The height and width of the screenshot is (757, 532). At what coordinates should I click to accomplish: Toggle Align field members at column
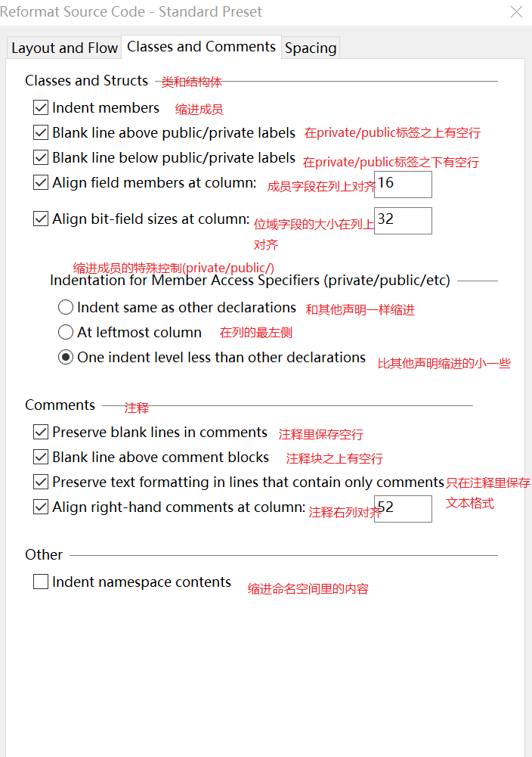click(41, 183)
